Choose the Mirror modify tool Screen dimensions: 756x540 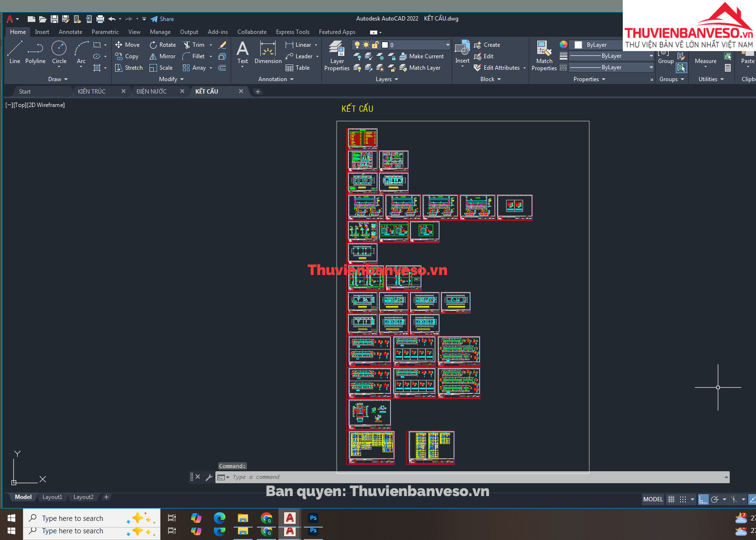162,56
